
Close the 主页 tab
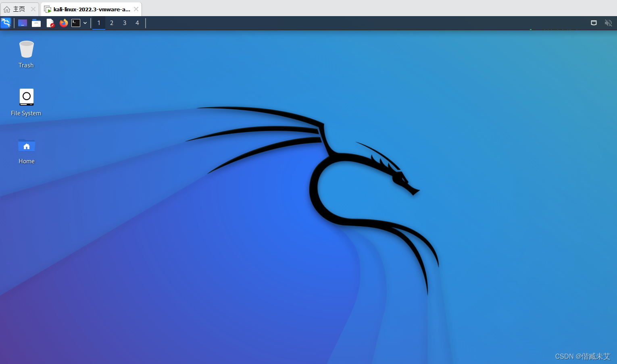tap(33, 9)
